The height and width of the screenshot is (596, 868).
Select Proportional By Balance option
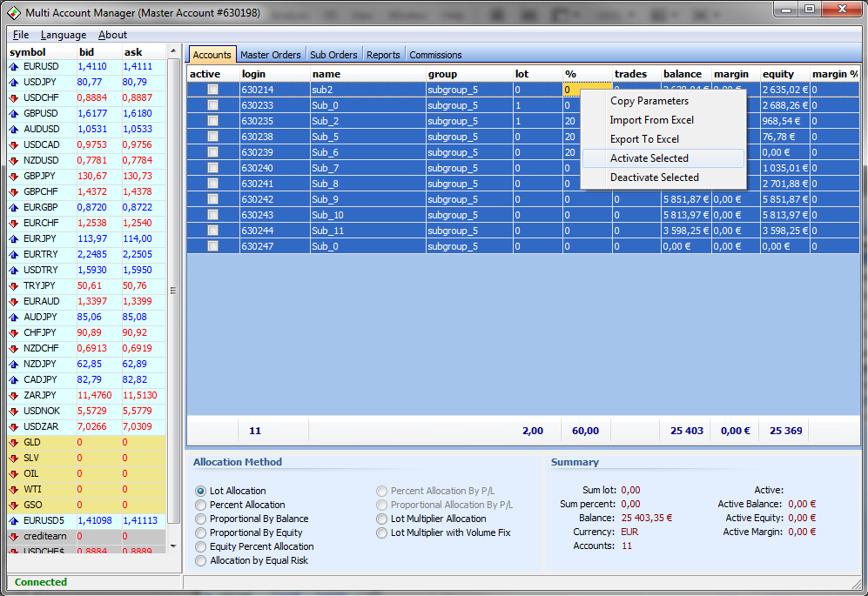coord(200,519)
